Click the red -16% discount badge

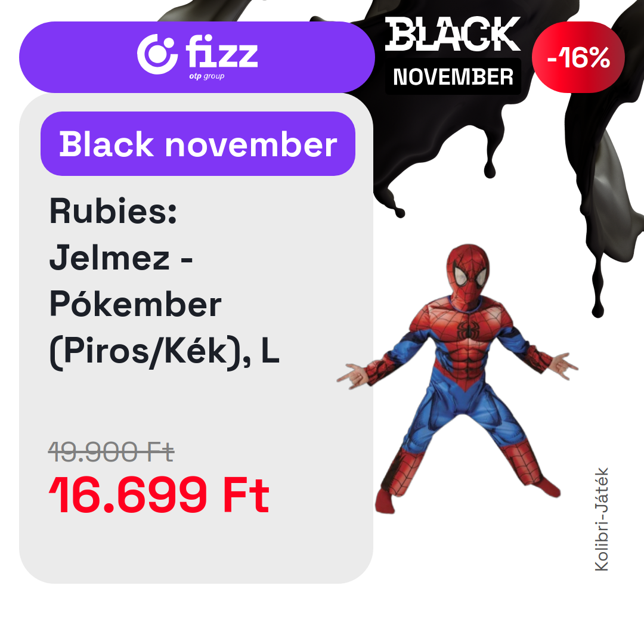578,58
